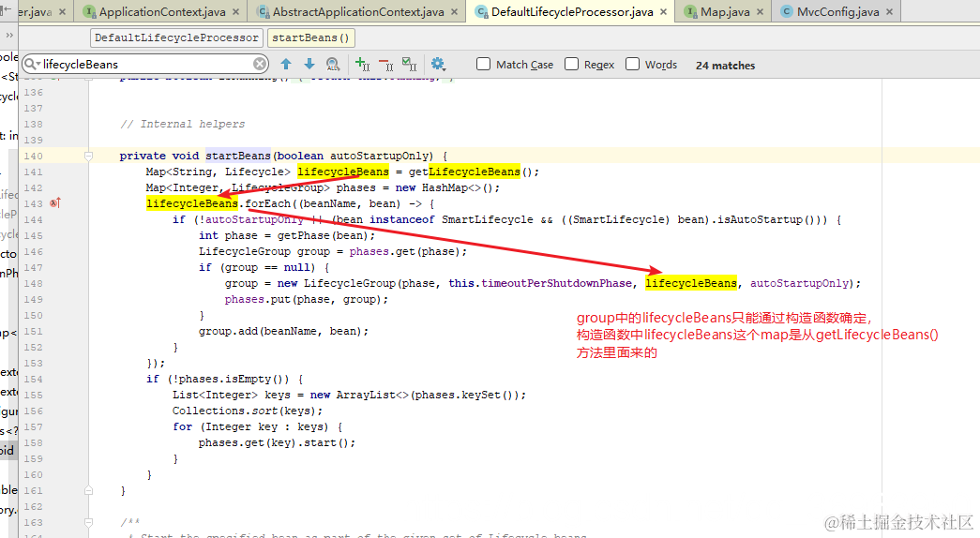Enable the Regex checkbox
This screenshot has height=538, width=980.
click(x=571, y=64)
